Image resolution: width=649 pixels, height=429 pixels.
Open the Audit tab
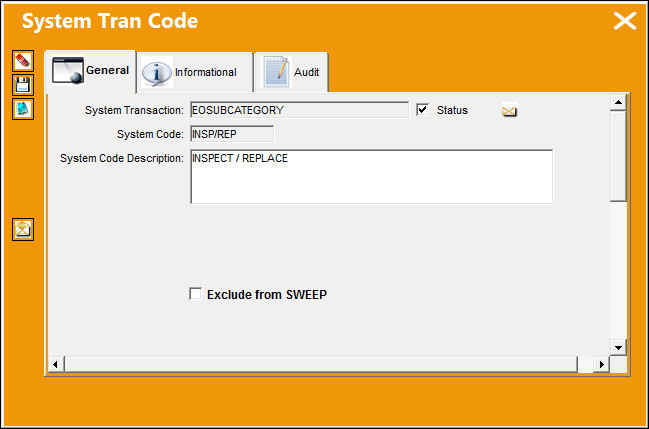[291, 72]
